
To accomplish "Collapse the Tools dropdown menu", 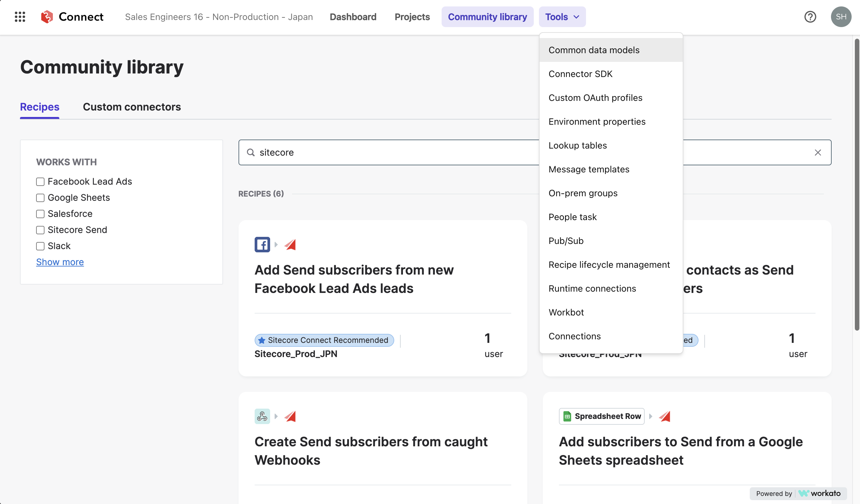I will 562,17.
